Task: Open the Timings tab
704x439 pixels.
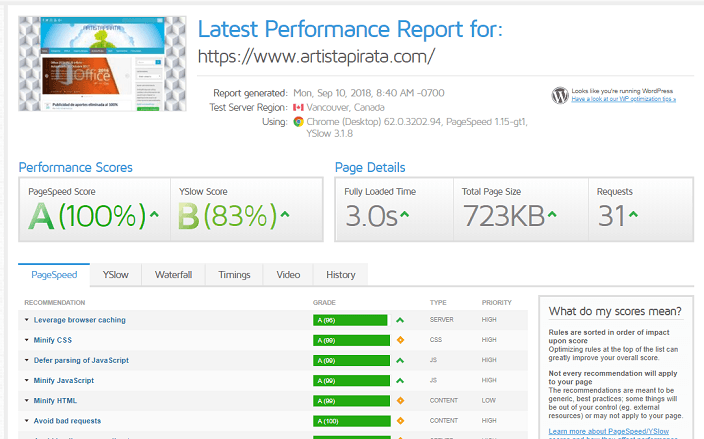Action: 234,275
